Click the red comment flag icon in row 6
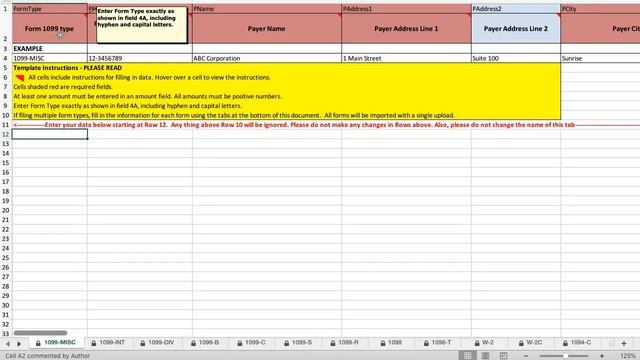 (20, 78)
